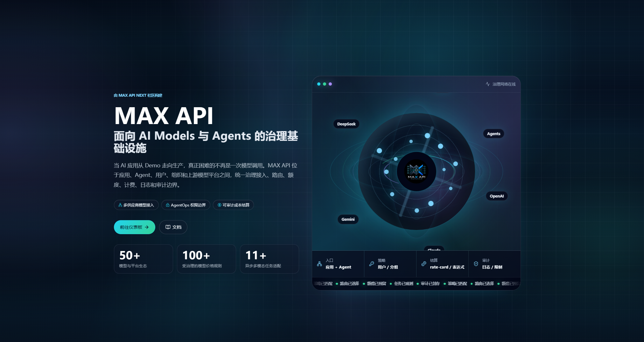
Task: Click the shield icon next to 审计
Action: tap(476, 264)
